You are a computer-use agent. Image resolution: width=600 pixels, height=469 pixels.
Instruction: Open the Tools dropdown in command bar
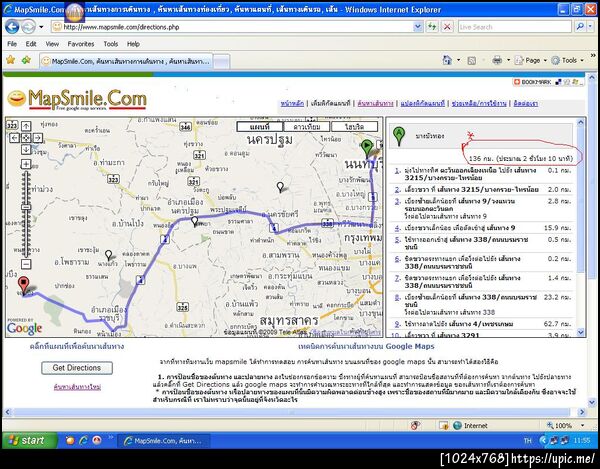(567, 60)
